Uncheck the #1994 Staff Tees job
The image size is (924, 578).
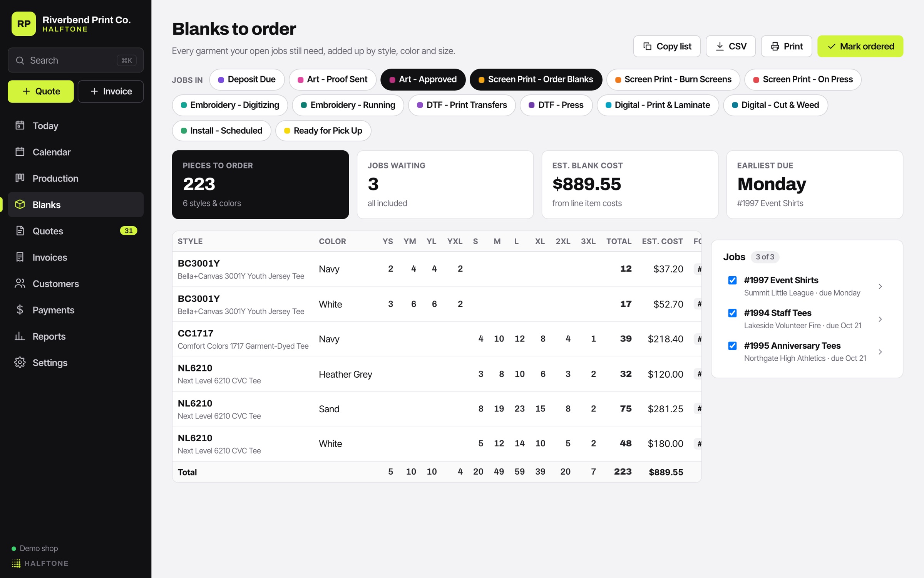(732, 313)
